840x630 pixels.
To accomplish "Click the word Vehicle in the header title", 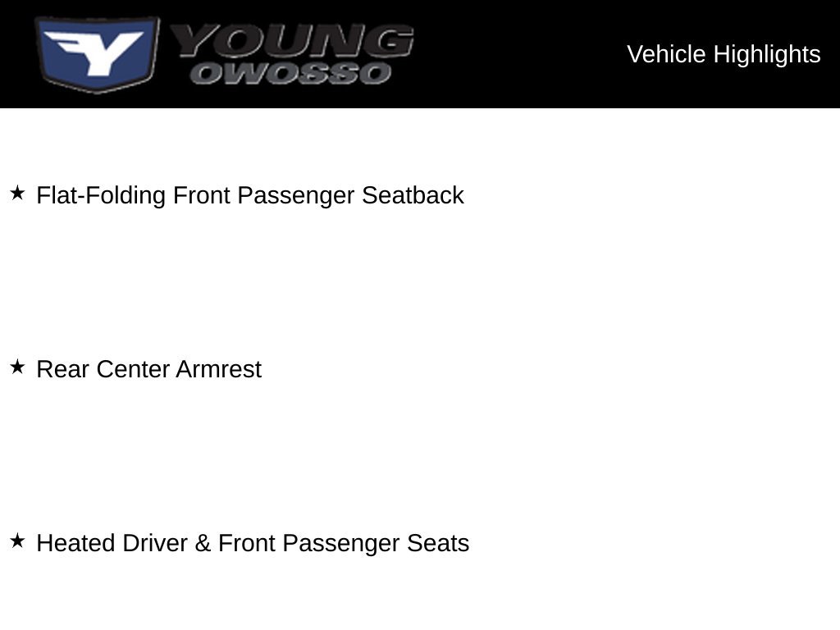I will tap(666, 54).
